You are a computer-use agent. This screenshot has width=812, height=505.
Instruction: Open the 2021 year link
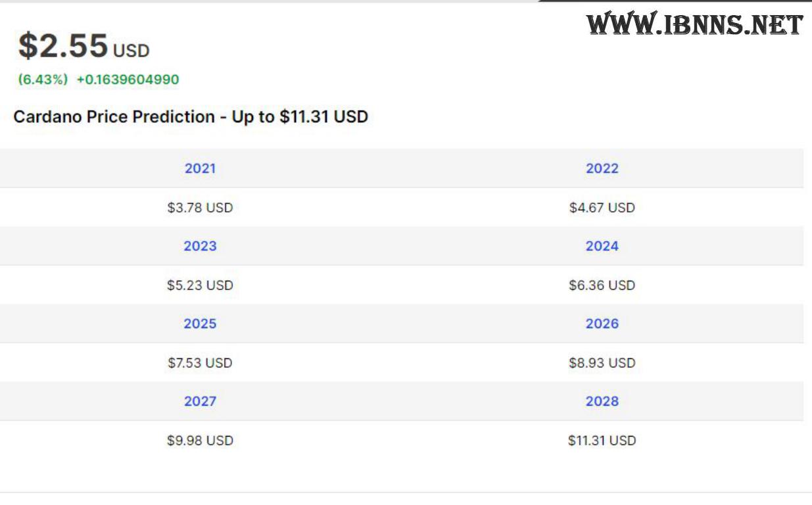coord(200,168)
